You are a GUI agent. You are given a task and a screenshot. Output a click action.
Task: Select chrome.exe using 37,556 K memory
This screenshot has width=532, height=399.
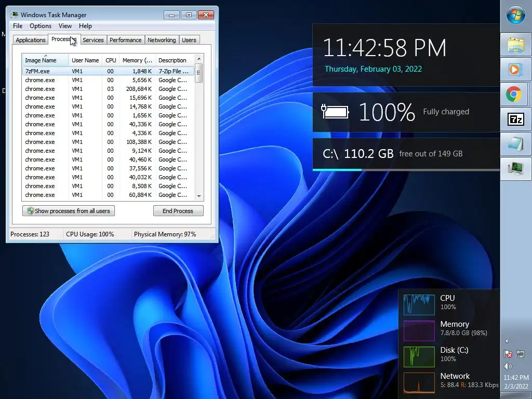coord(108,168)
